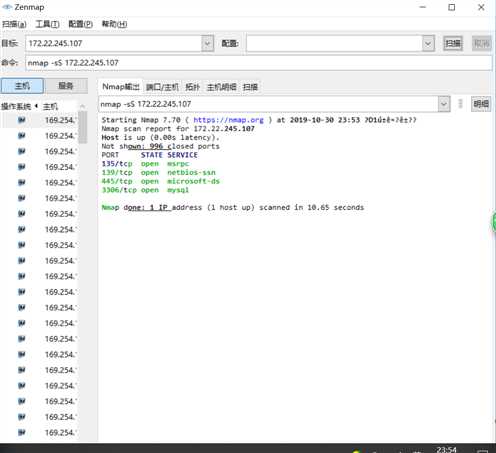The image size is (496, 453).
Task: Open the 扫描 menu in the menu bar
Action: coord(14,24)
